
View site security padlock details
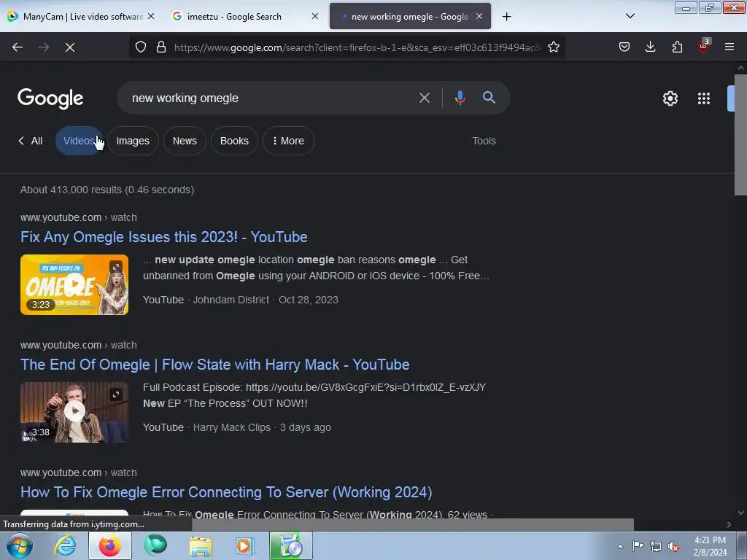click(x=161, y=47)
